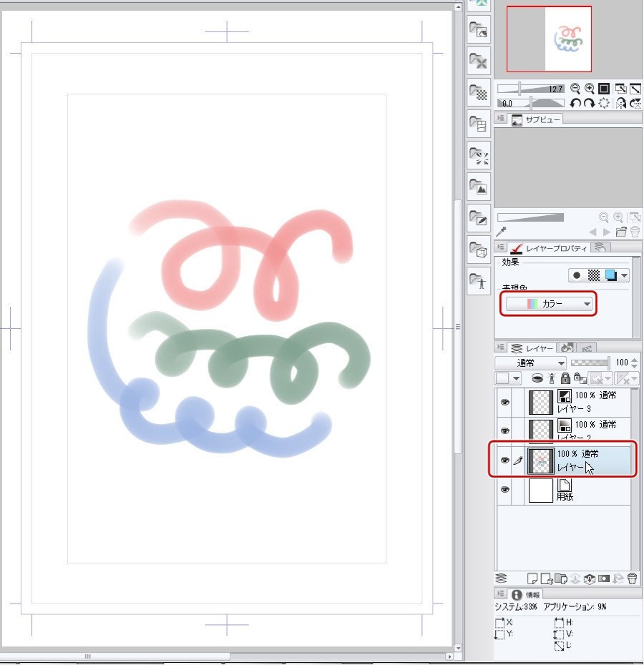The image size is (644, 665).
Task: Open the 通常 blending mode dropdown
Action: [531, 363]
